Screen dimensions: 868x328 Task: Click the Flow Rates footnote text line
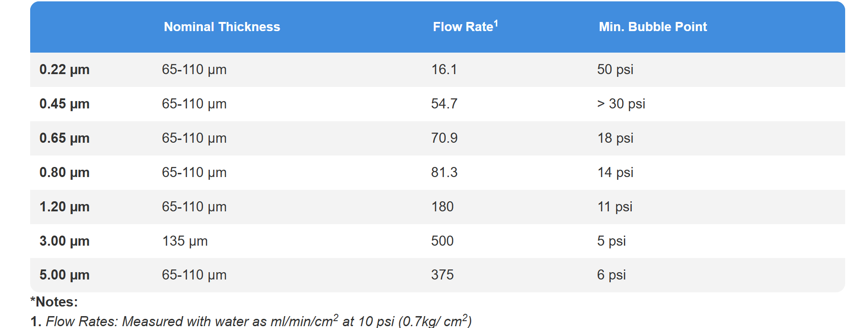[251, 321]
